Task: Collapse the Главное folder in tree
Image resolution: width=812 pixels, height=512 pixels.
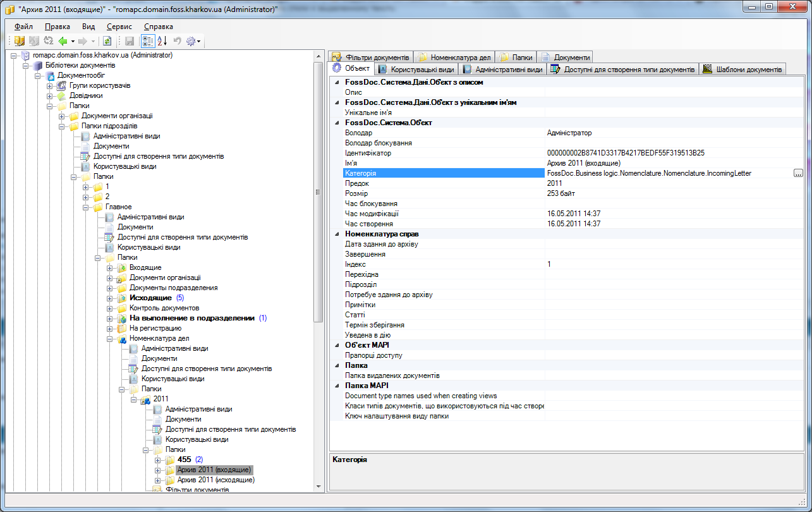Action: 86,207
